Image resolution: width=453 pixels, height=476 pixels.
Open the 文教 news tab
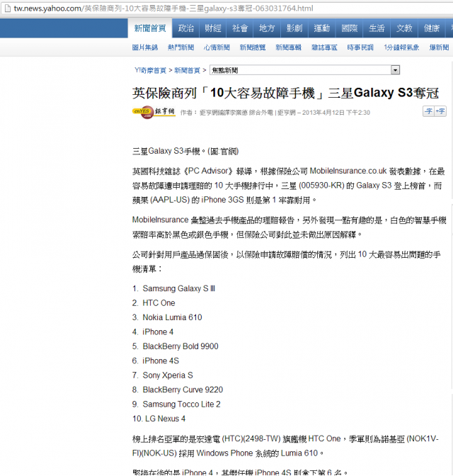[404, 28]
